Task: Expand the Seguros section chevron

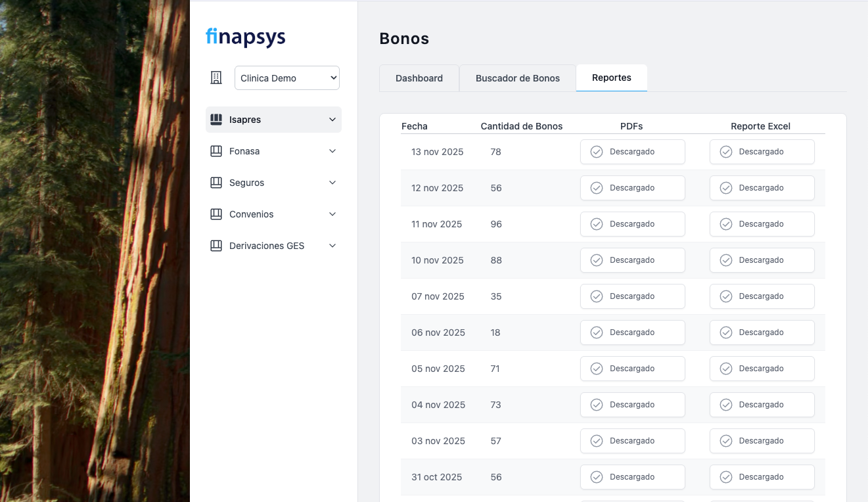Action: [x=332, y=183]
